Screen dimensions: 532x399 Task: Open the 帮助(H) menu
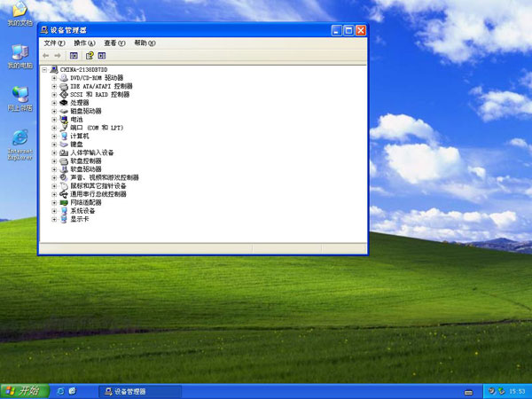coord(145,43)
